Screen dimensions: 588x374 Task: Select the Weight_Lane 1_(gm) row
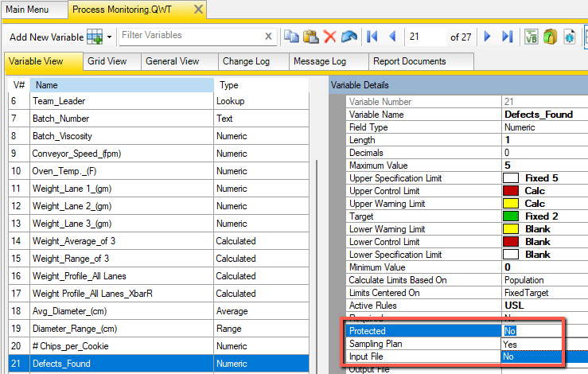[158, 189]
